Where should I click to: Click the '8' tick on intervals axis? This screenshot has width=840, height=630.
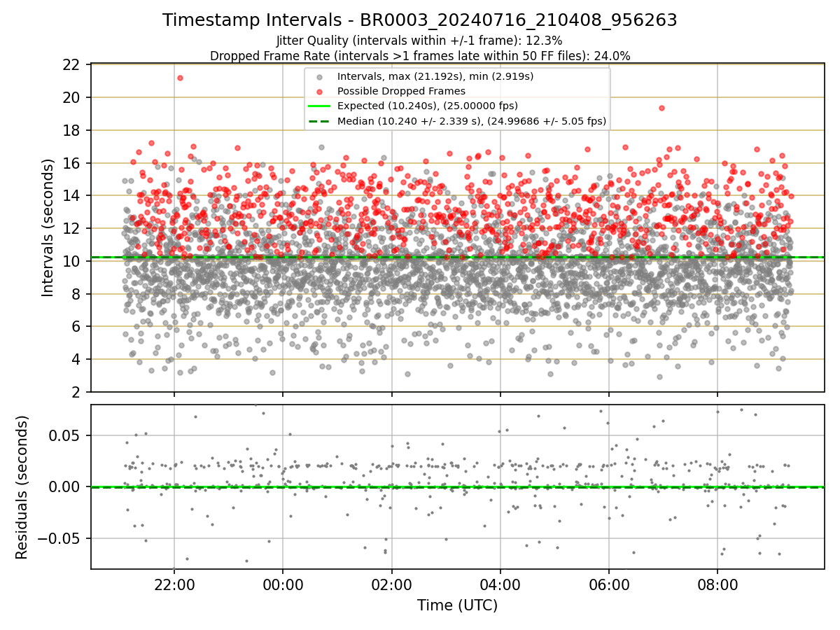pos(76,294)
